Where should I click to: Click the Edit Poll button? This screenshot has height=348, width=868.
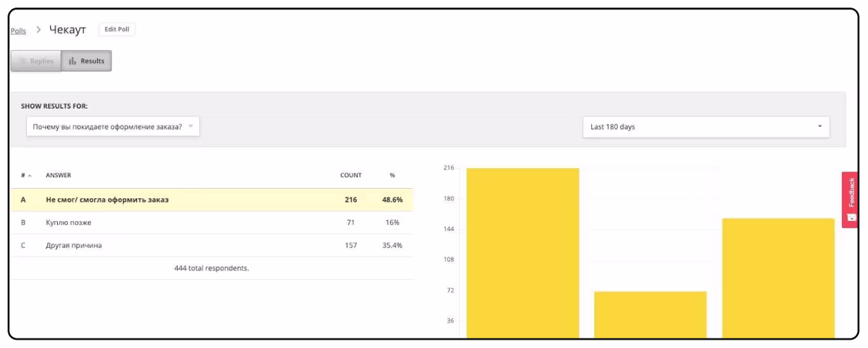pyautogui.click(x=117, y=29)
